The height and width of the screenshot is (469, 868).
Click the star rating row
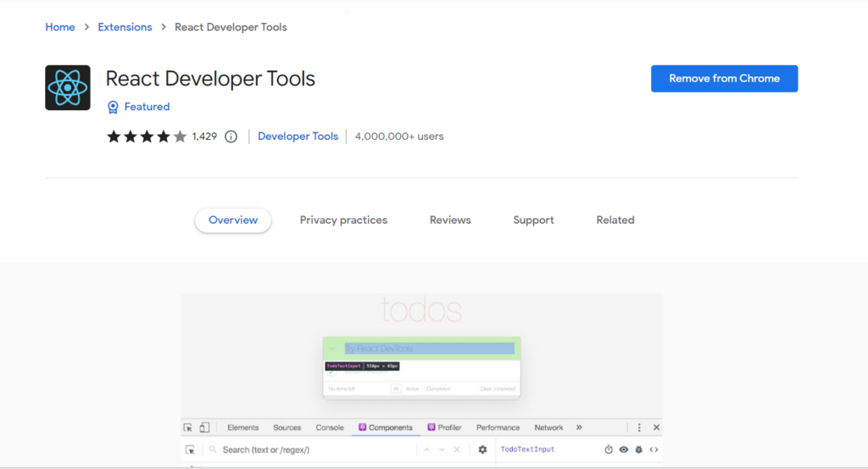pyautogui.click(x=147, y=137)
